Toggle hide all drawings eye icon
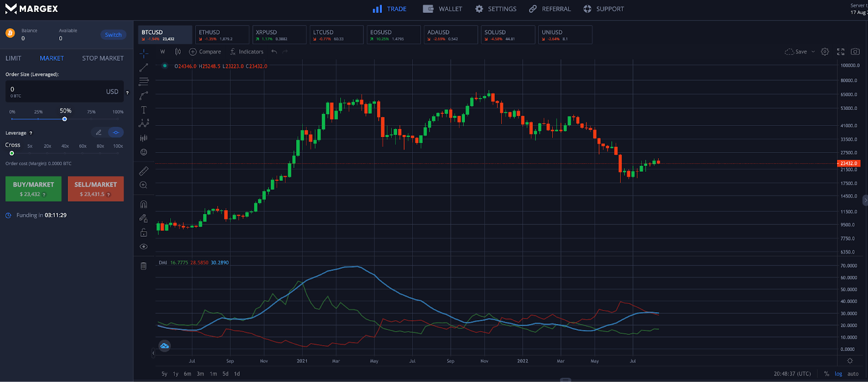868x382 pixels. (144, 247)
